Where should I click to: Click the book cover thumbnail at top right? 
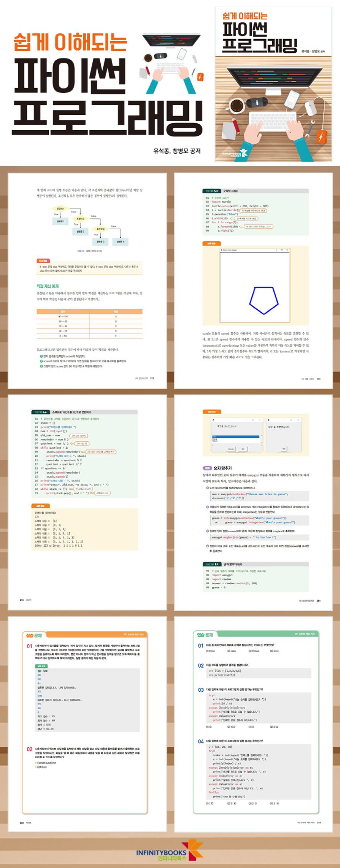(x=273, y=84)
